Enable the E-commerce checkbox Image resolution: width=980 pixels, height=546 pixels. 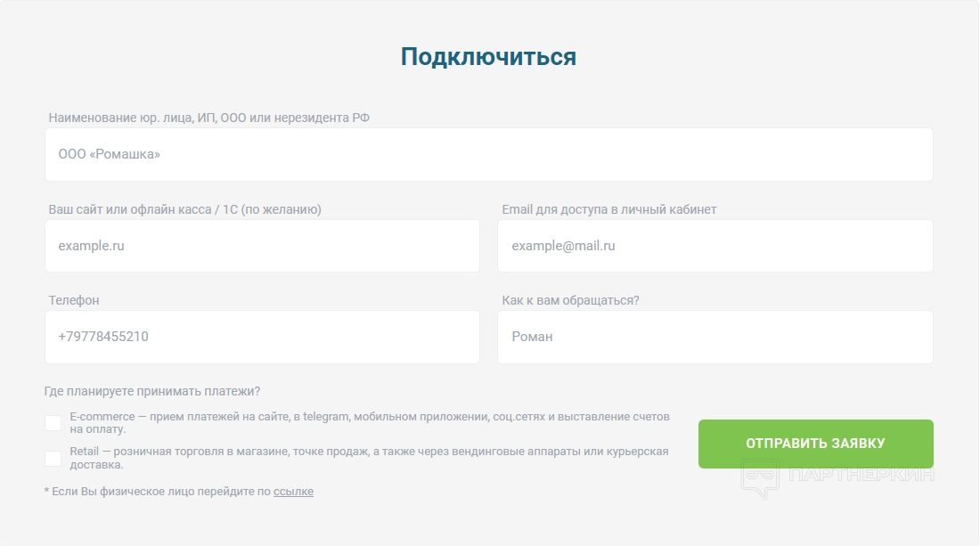[53, 422]
